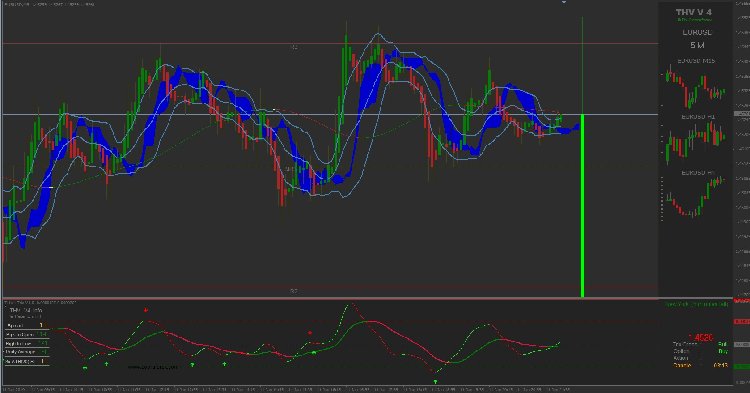Open the EURUSD H1 mini chart
This screenshot has width=750, height=393.
696,139
